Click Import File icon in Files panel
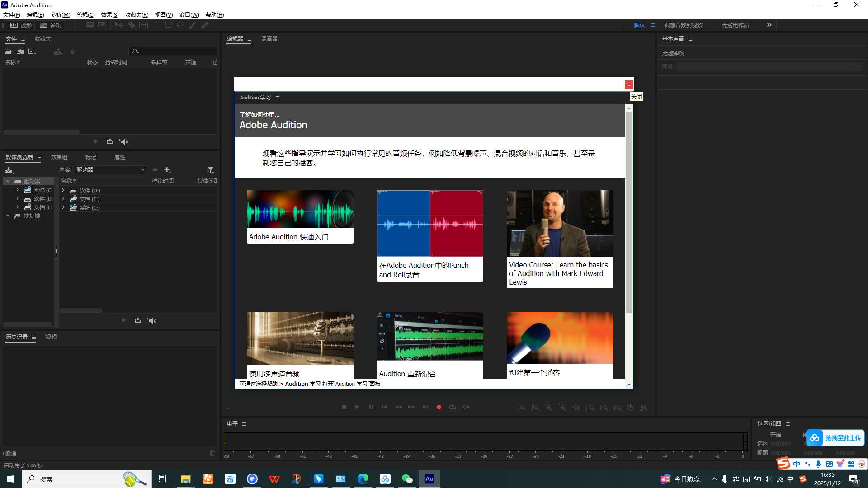This screenshot has height=488, width=868. (x=20, y=52)
